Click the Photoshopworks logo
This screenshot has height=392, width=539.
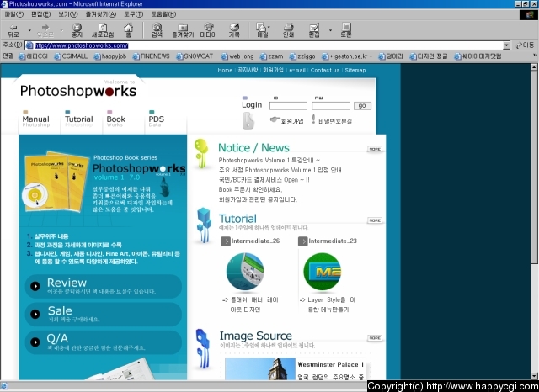[78, 91]
